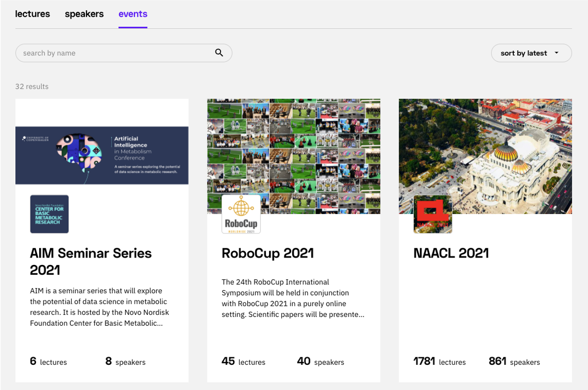Click the 45 lectures count
Image resolution: width=588 pixels, height=390 pixels.
(243, 361)
